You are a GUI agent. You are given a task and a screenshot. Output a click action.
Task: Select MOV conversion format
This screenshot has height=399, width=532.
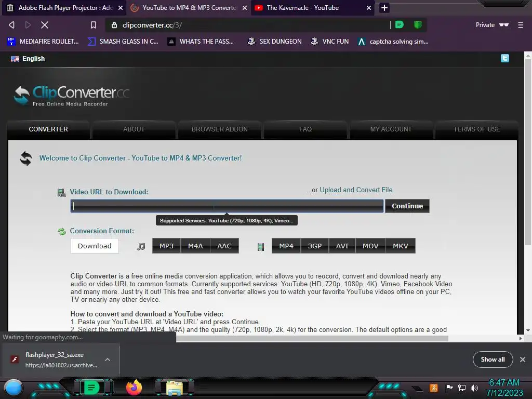tap(370, 246)
